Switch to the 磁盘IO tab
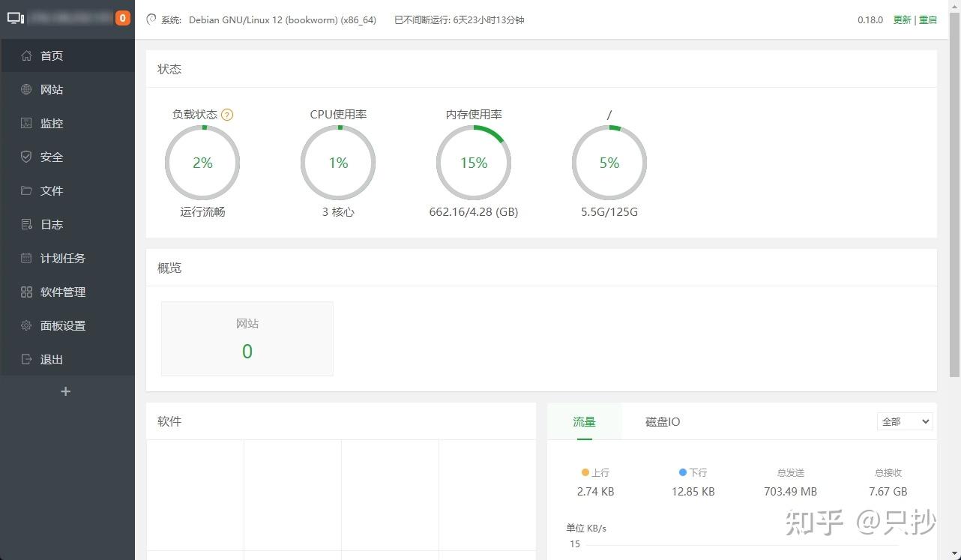This screenshot has width=961, height=560. tap(663, 421)
